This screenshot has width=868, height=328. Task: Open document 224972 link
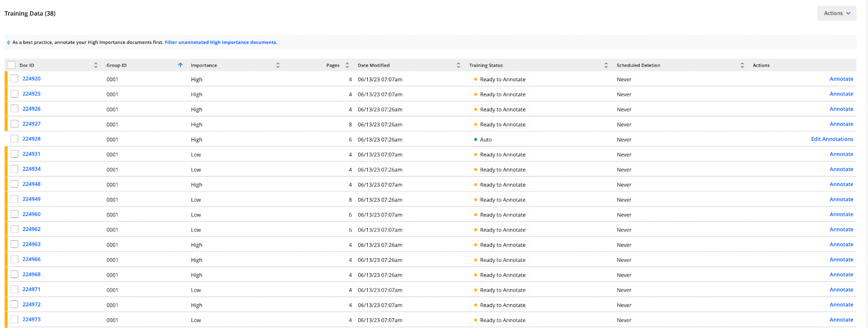(31, 305)
